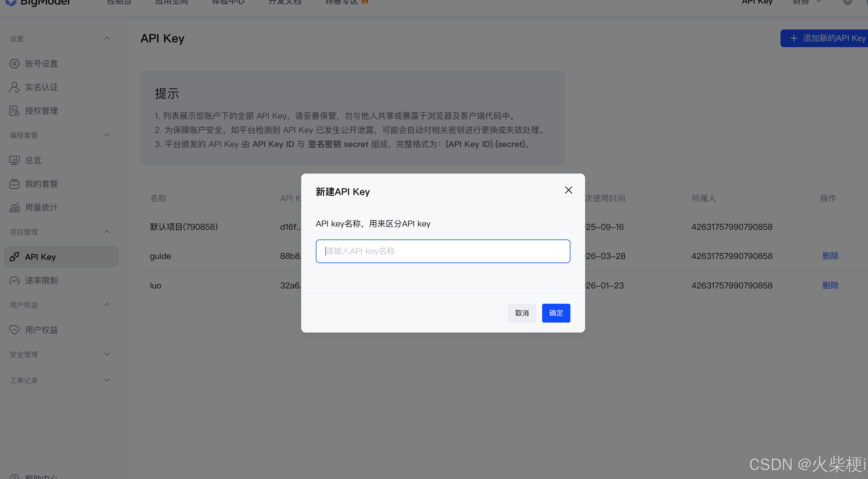Viewport: 868px width, 479px height.
Task: Collapse the 设置 sidebar section
Action: [x=107, y=39]
